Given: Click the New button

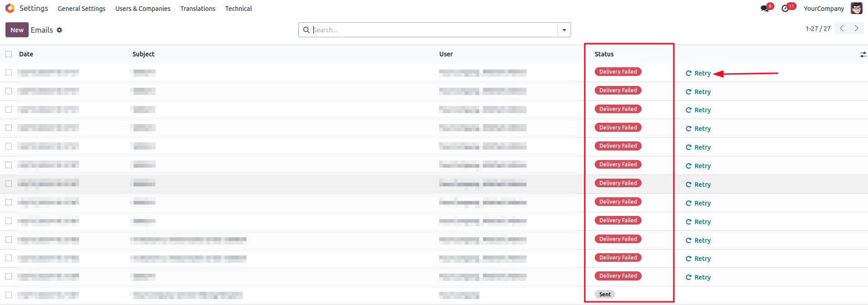Looking at the screenshot, I should pyautogui.click(x=17, y=30).
